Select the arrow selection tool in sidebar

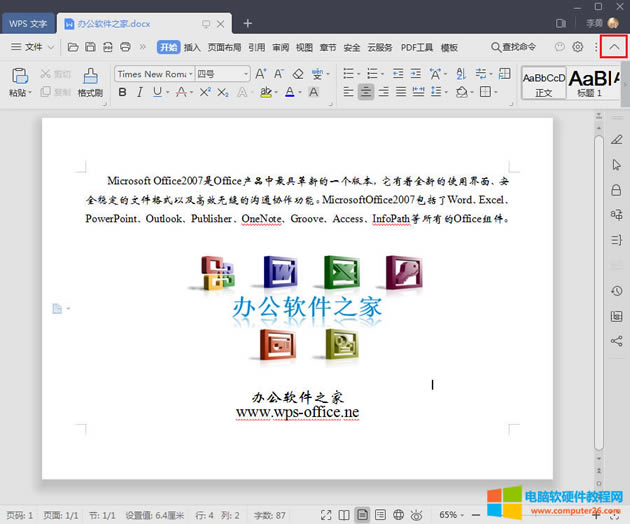616,164
